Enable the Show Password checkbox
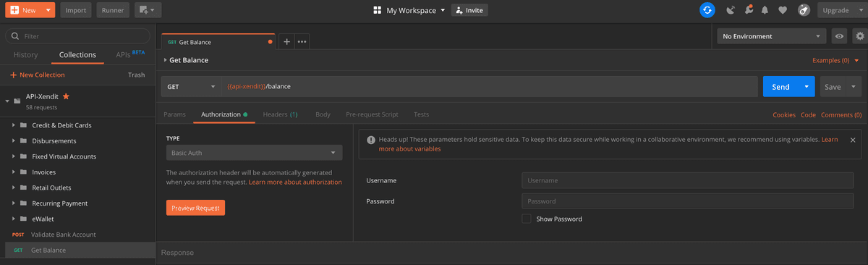 (527, 219)
